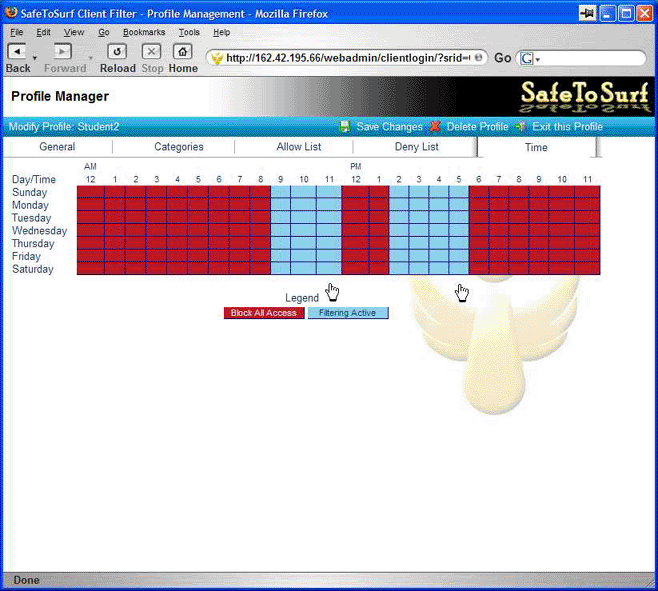The height and width of the screenshot is (591, 658).
Task: Open the Deny List tab
Action: coord(416,147)
